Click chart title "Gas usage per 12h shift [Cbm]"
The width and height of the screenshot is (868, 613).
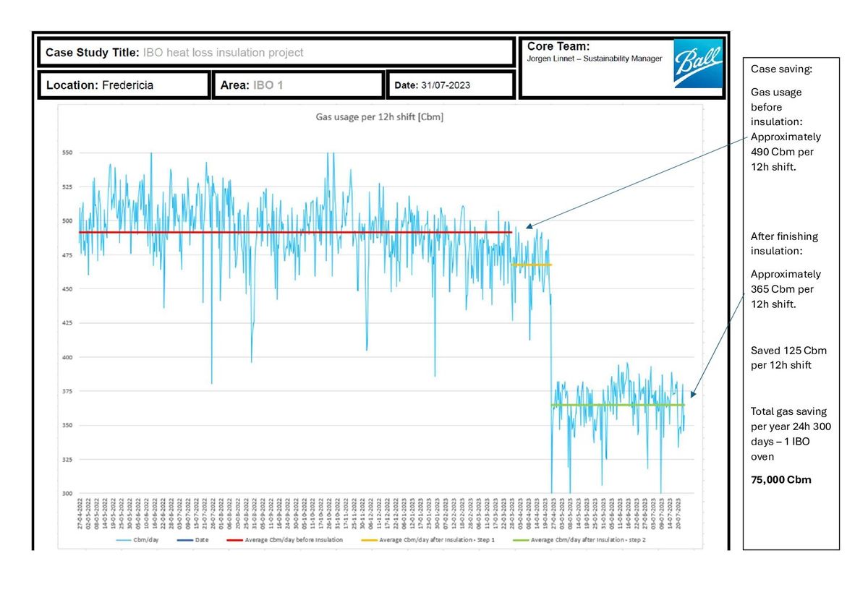(379, 117)
